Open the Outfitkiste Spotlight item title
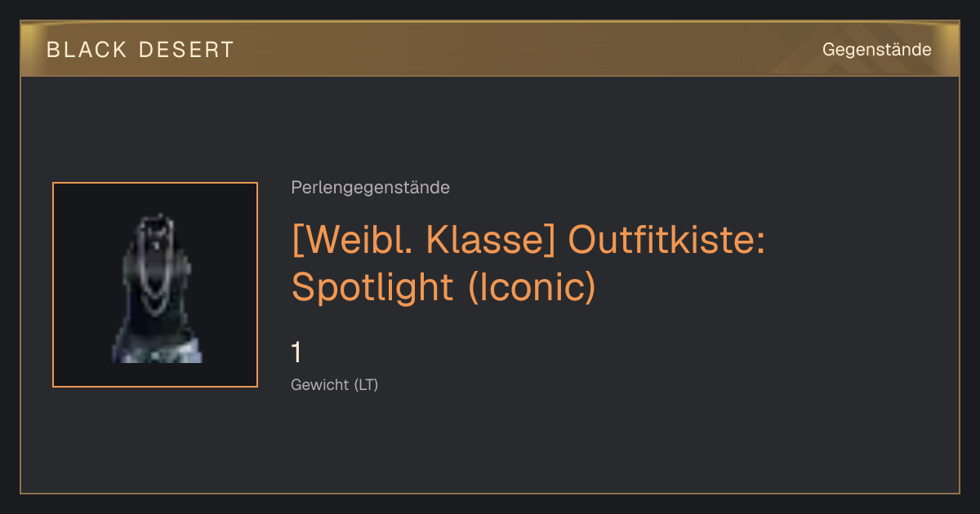This screenshot has width=980, height=514. [x=528, y=263]
